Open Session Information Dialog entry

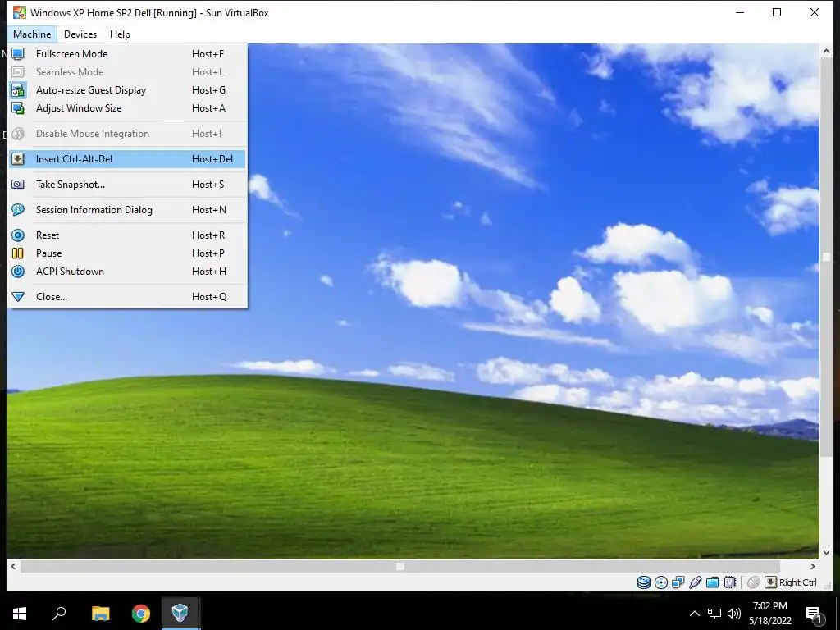coord(127,210)
